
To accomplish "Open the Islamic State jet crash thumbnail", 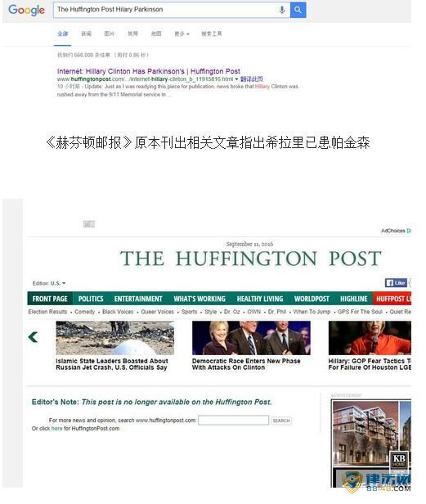I will 115,338.
